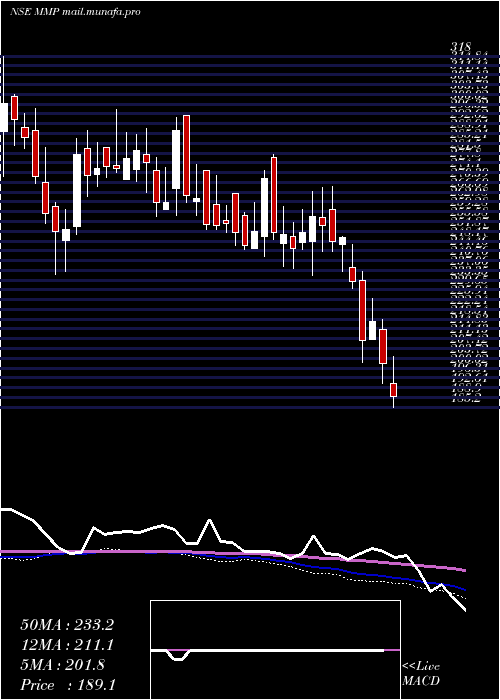Click the 5MA : 201.8 readout

click(x=62, y=665)
